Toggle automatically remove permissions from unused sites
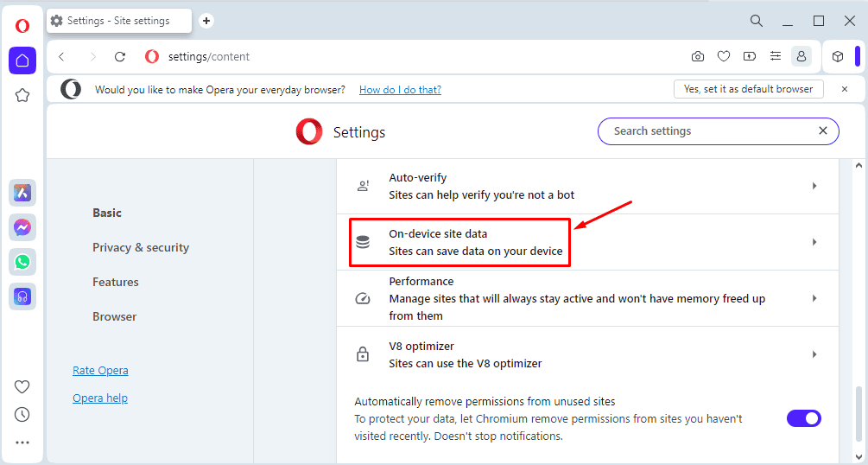Screen dimensions: 868x465 (x=804, y=418)
